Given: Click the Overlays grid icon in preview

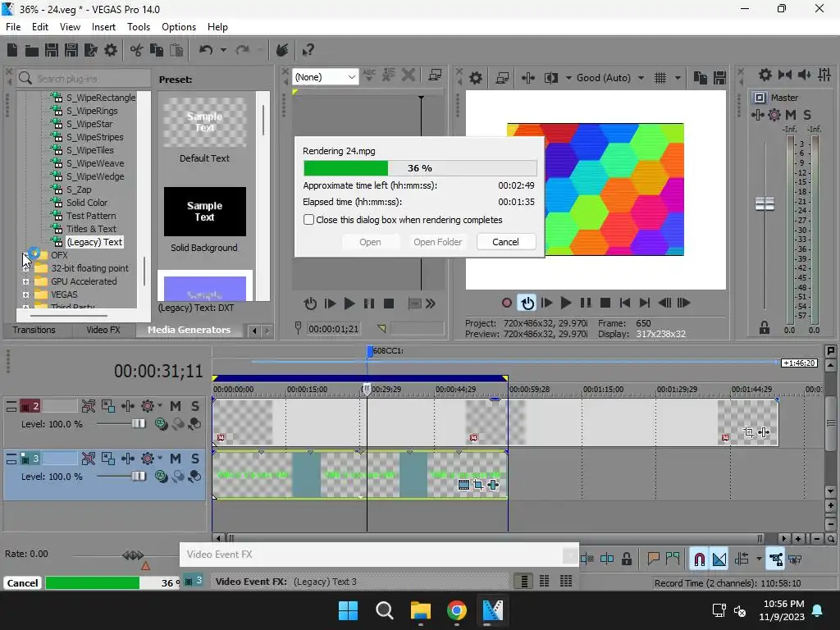Looking at the screenshot, I should pos(660,78).
